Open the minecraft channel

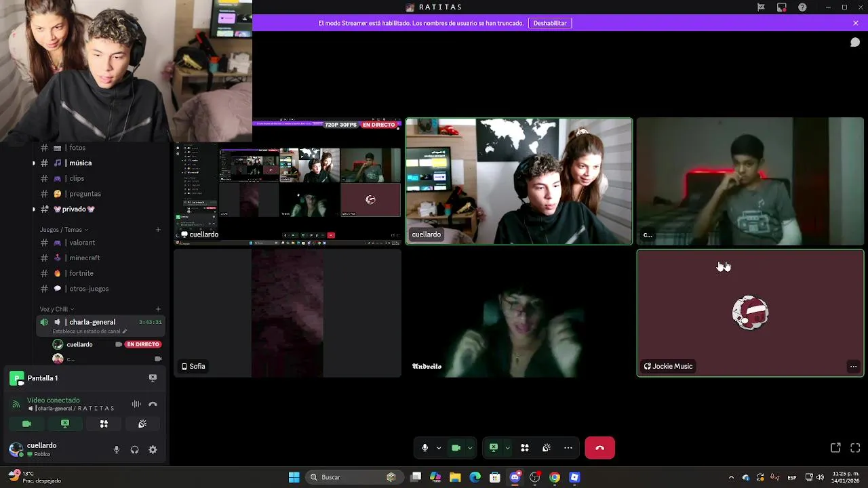pyautogui.click(x=102, y=258)
